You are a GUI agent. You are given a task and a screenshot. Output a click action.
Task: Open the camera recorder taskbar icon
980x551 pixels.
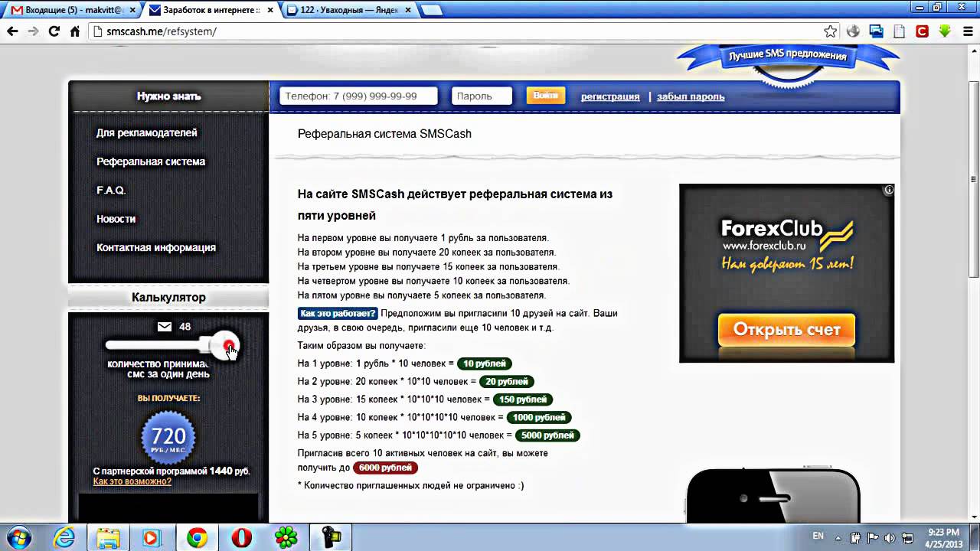(x=331, y=538)
